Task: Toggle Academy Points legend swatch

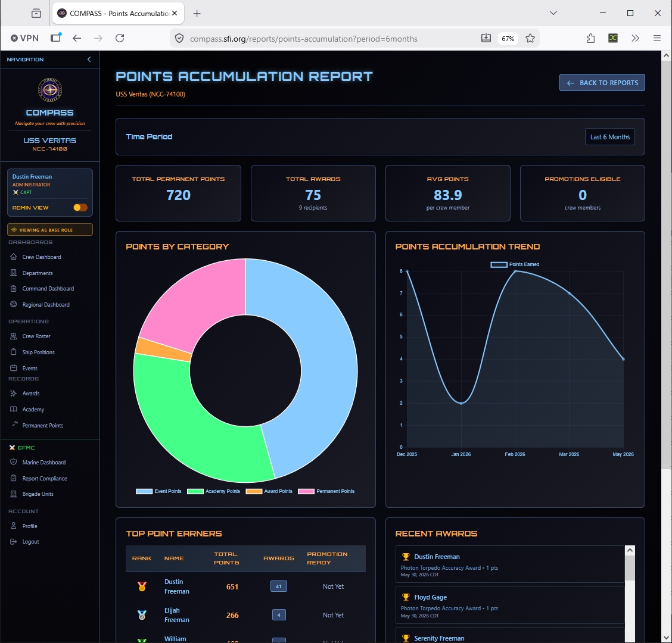Action: (195, 491)
